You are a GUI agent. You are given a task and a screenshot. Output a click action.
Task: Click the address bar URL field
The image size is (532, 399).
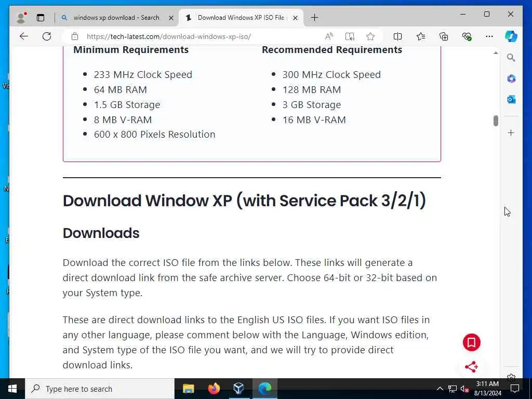click(169, 36)
